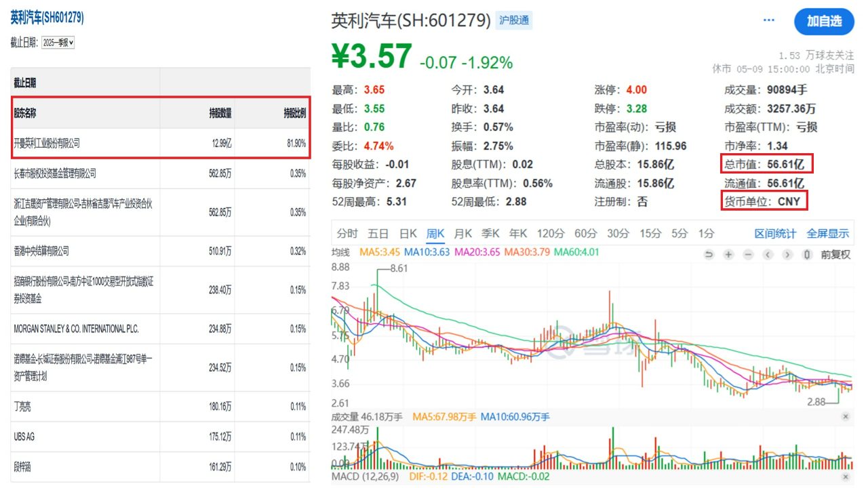Open the 前复权 adjustment dropdown
This screenshot has width=868, height=488.
coord(835,255)
